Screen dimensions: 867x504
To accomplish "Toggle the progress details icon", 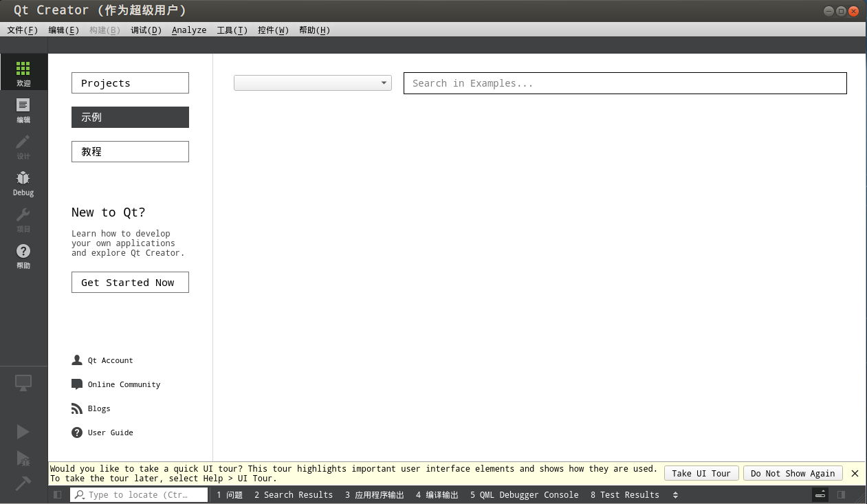I will (x=820, y=494).
